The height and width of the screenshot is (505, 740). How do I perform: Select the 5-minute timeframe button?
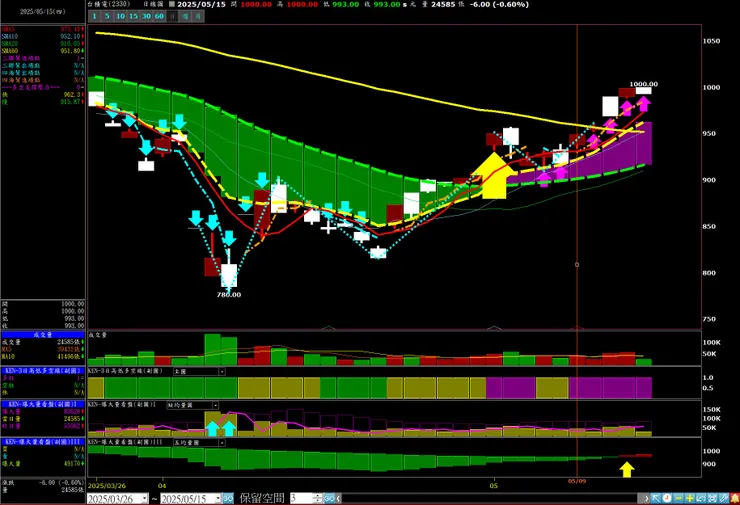point(107,16)
